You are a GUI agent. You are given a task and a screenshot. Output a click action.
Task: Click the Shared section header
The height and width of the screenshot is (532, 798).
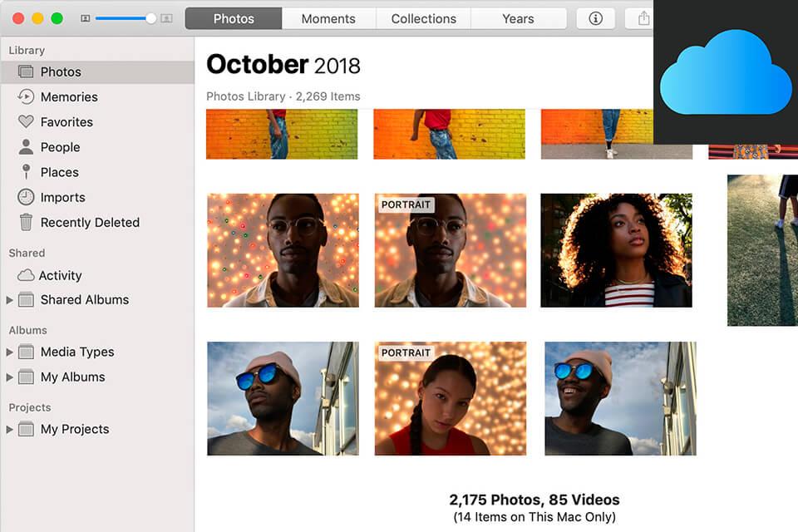point(27,253)
